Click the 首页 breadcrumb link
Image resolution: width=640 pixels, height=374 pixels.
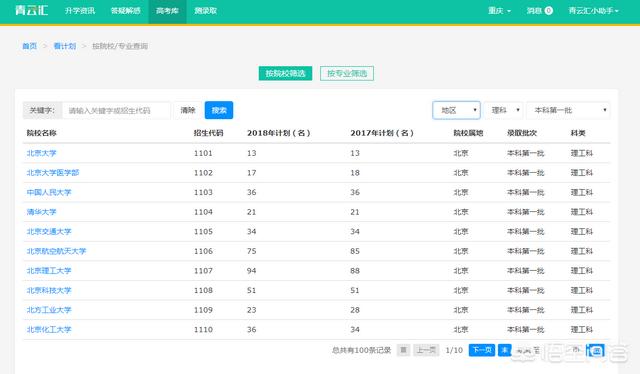pos(29,46)
